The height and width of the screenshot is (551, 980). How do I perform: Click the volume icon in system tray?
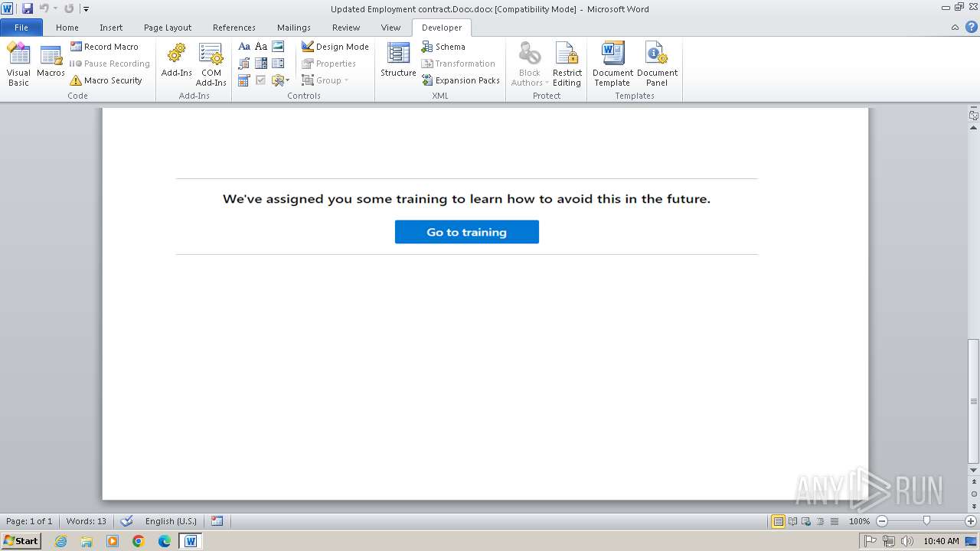click(x=907, y=541)
